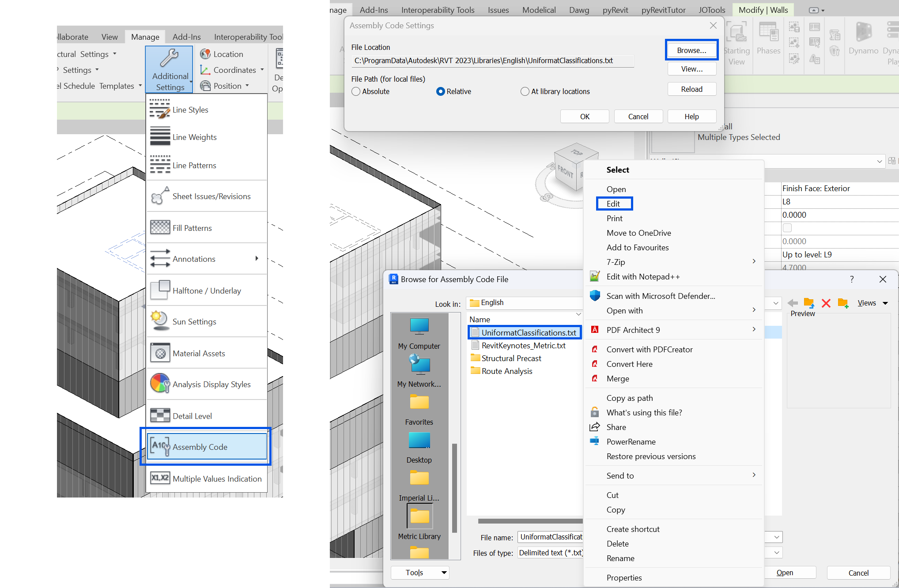This screenshot has height=588, width=899.
Task: Select the At library locations option
Action: [525, 91]
